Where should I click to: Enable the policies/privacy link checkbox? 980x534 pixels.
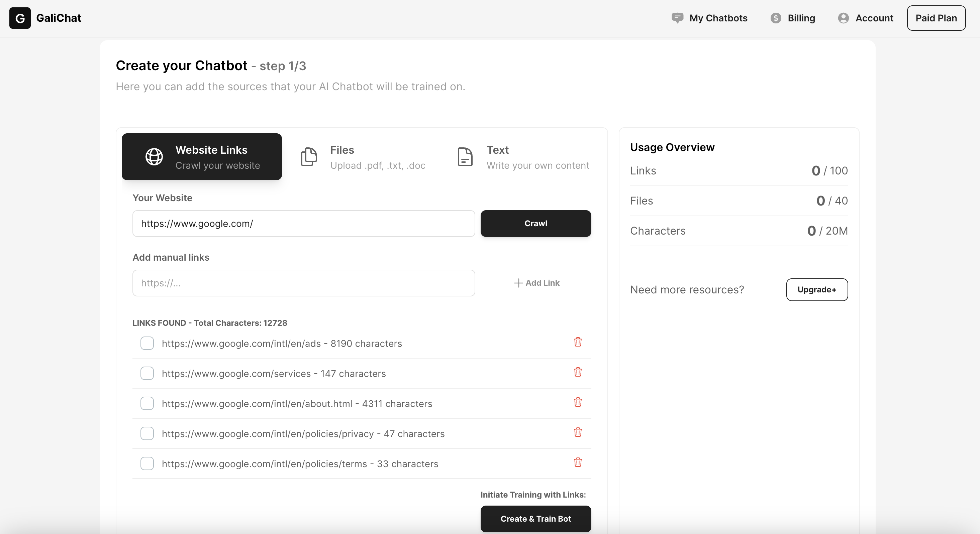pyautogui.click(x=147, y=433)
